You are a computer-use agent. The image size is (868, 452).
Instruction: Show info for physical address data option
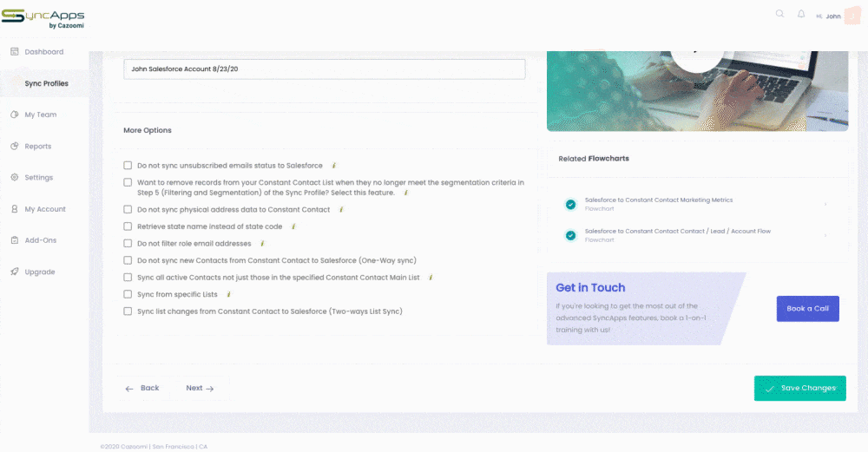tap(341, 210)
